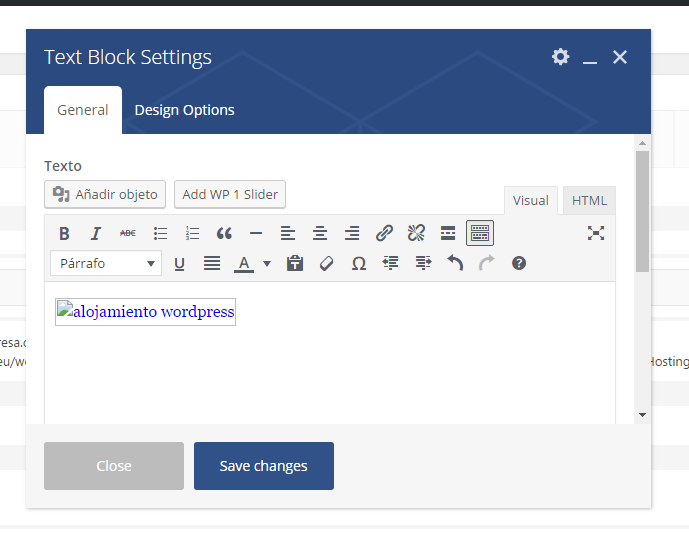This screenshot has width=689, height=533.
Task: Clear formatting with the eraser icon
Action: coord(326,264)
